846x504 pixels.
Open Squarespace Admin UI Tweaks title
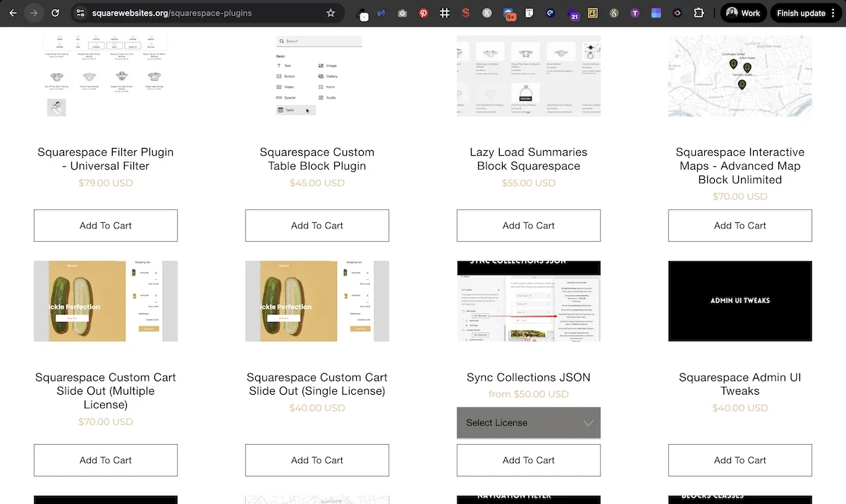coord(740,384)
